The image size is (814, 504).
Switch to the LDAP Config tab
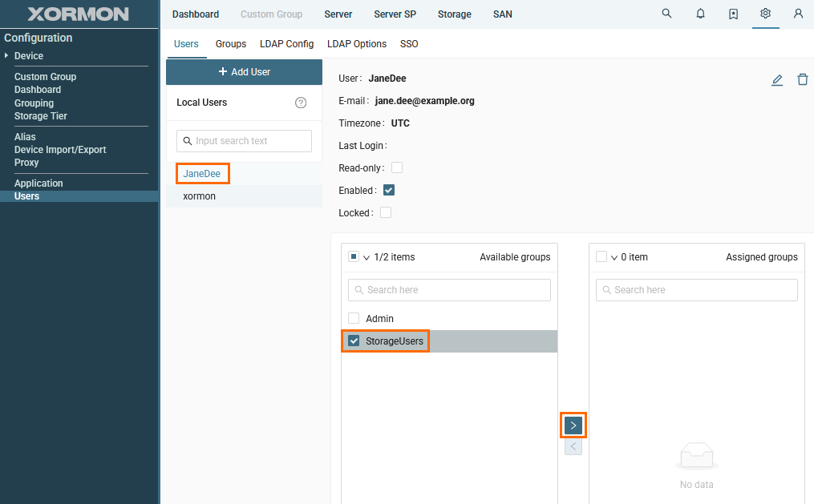click(x=286, y=44)
